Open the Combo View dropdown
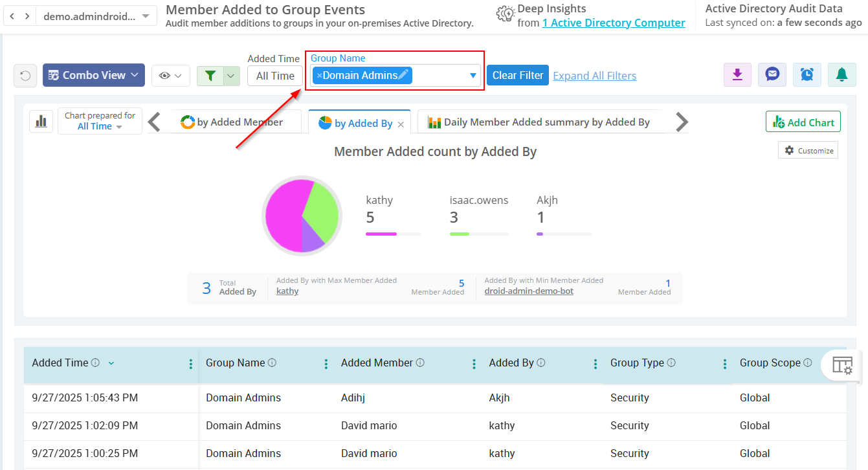This screenshot has height=470, width=868. click(93, 75)
